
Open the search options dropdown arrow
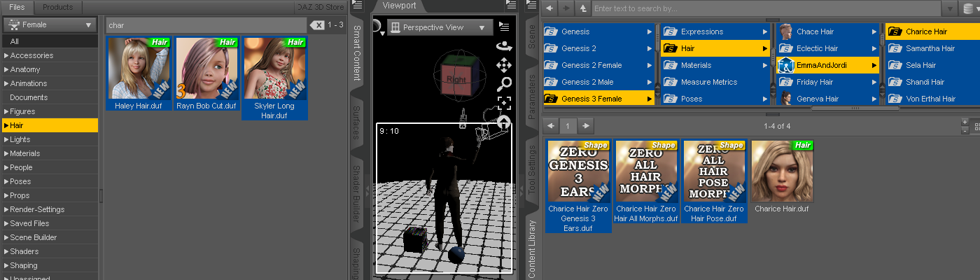point(951,8)
